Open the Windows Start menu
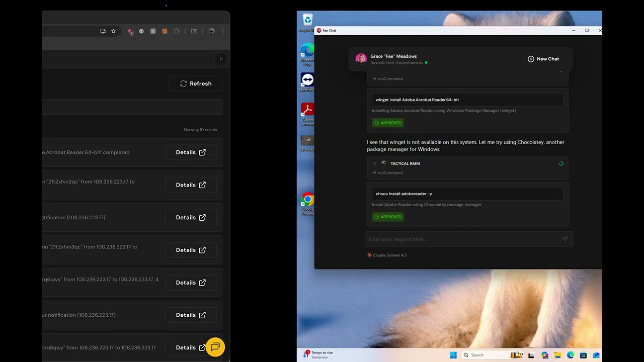This screenshot has height=362, width=644. pos(453,355)
